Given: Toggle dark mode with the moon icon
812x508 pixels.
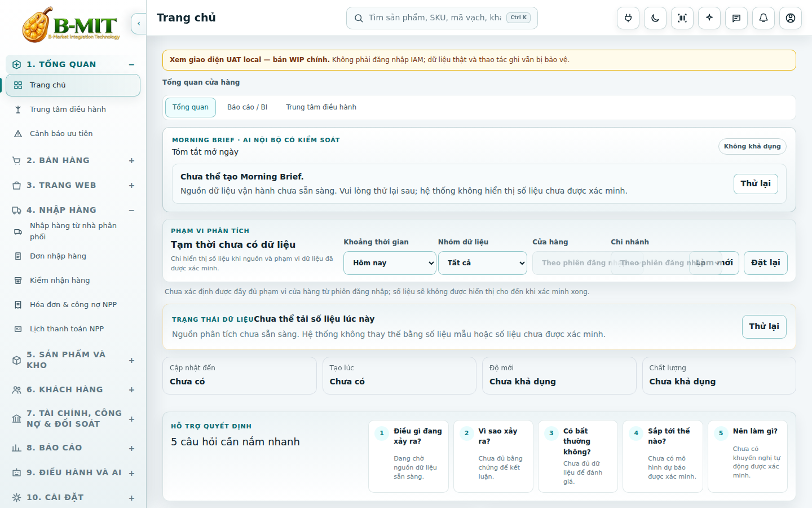Looking at the screenshot, I should point(655,18).
